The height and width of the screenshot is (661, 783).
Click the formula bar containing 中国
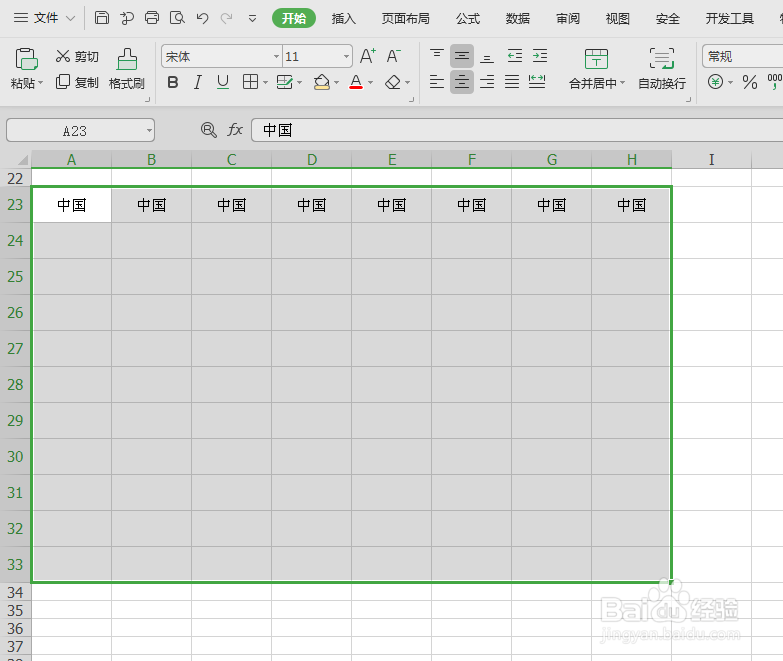pyautogui.click(x=517, y=130)
